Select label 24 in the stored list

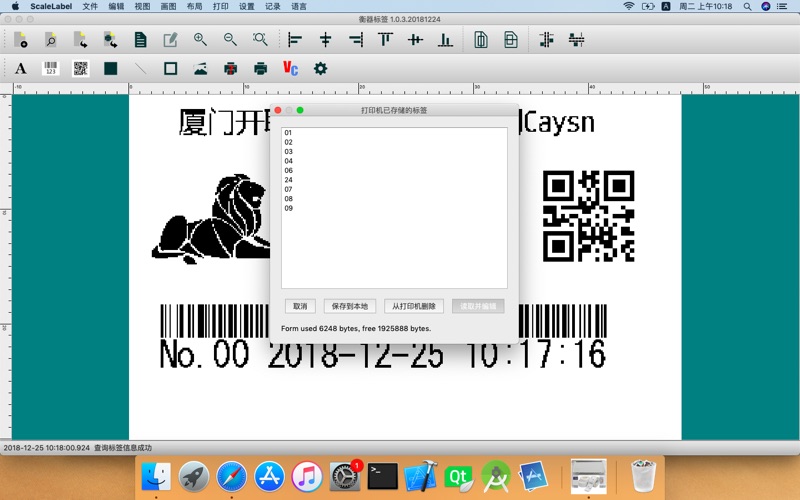pyautogui.click(x=288, y=180)
